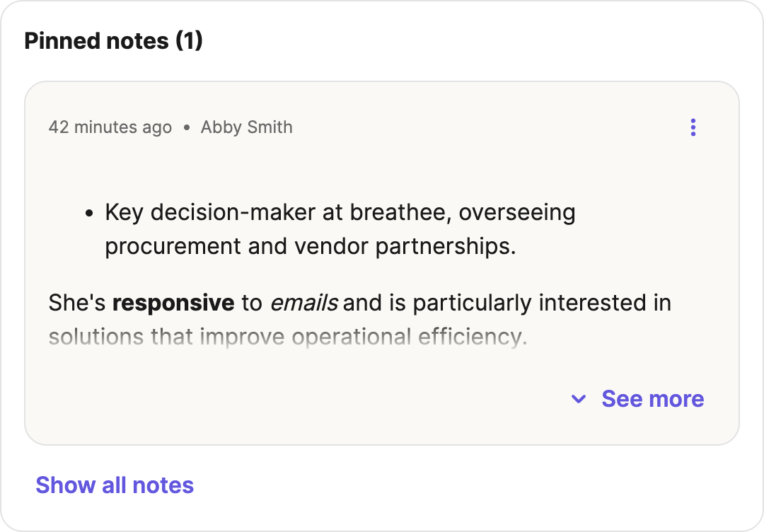The height and width of the screenshot is (532, 764).
Task: Click the three-dot menu on Abby Smith's note
Action: point(693,127)
